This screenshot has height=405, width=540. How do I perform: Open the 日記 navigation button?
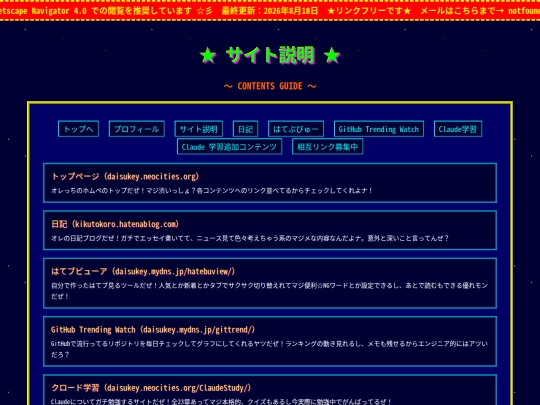246,129
